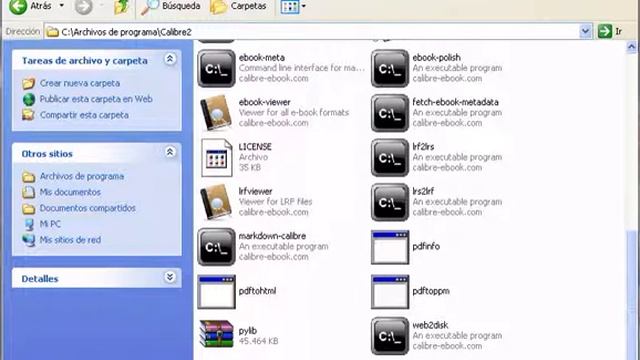Select the lrf2lrs executable icon
This screenshot has height=360, width=640.
(x=390, y=158)
